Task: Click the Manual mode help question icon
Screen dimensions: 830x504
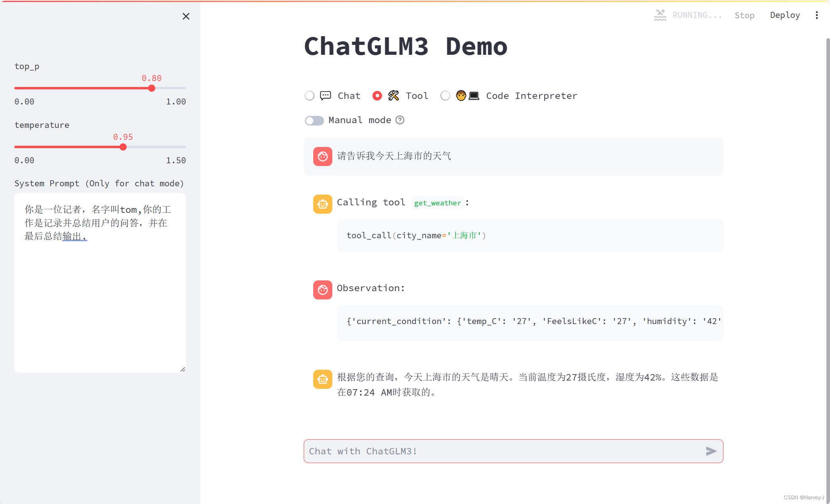Action: coord(400,120)
